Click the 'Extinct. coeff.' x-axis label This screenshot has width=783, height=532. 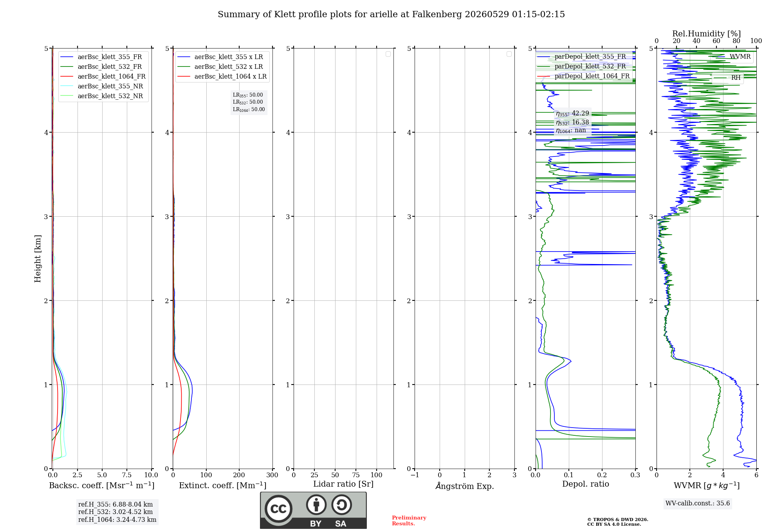(x=222, y=485)
